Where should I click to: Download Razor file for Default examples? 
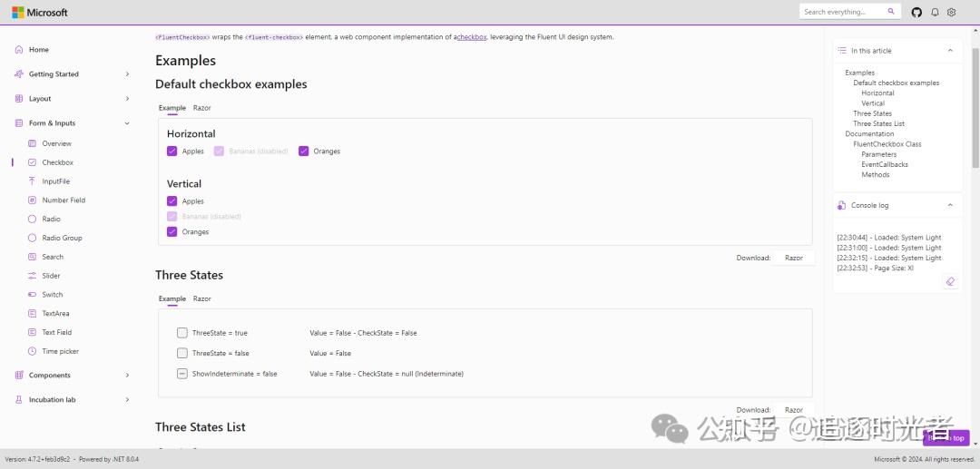794,258
